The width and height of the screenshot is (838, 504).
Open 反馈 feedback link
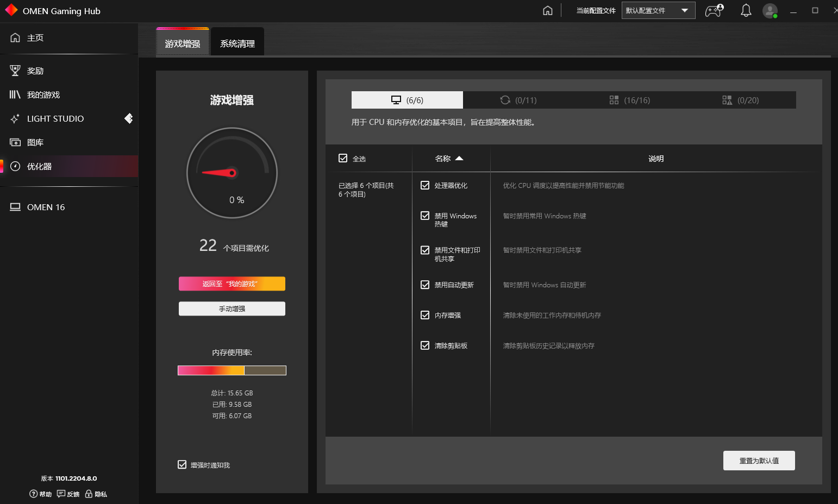pyautogui.click(x=68, y=494)
